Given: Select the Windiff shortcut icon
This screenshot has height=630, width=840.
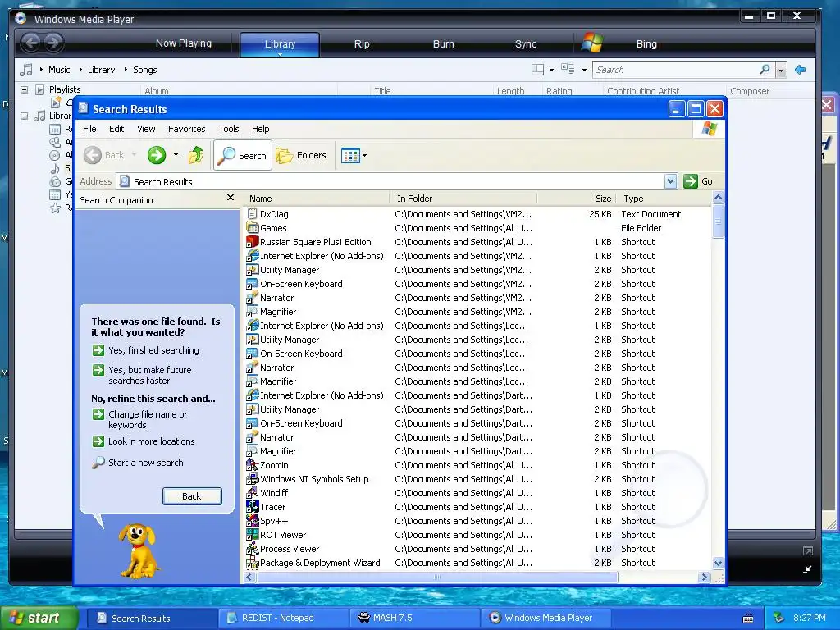Looking at the screenshot, I should click(x=252, y=493).
